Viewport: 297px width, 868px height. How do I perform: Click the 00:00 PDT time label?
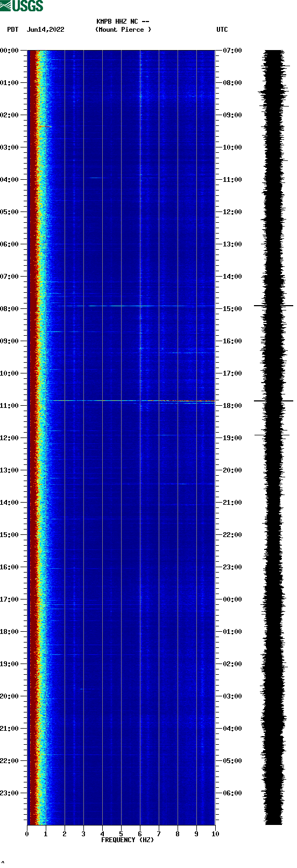tap(10, 51)
